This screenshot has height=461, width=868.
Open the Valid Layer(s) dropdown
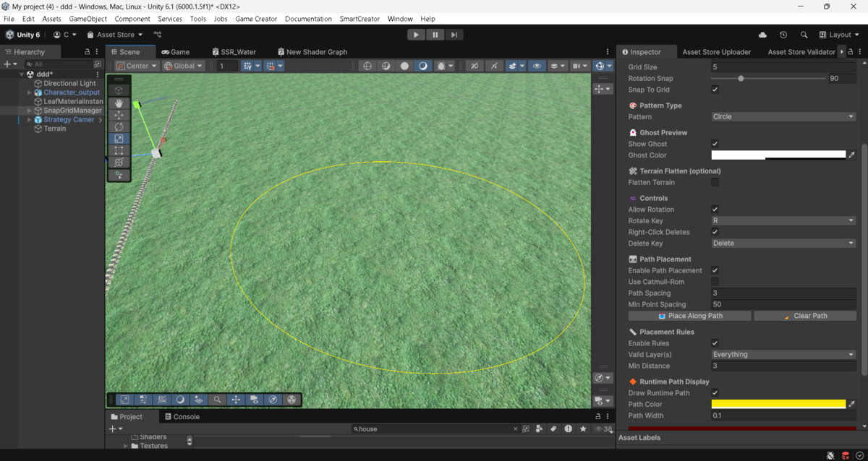point(783,355)
